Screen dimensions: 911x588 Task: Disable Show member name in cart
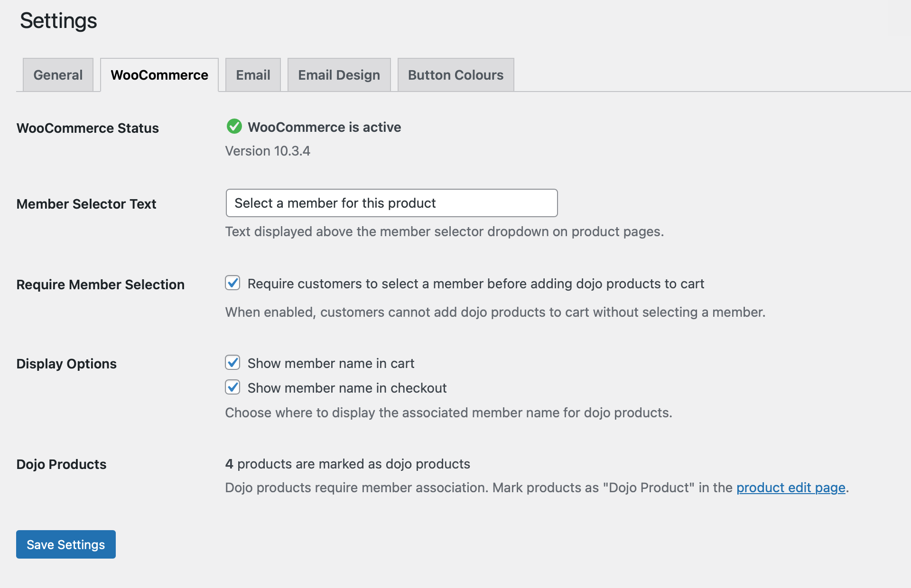pos(232,363)
